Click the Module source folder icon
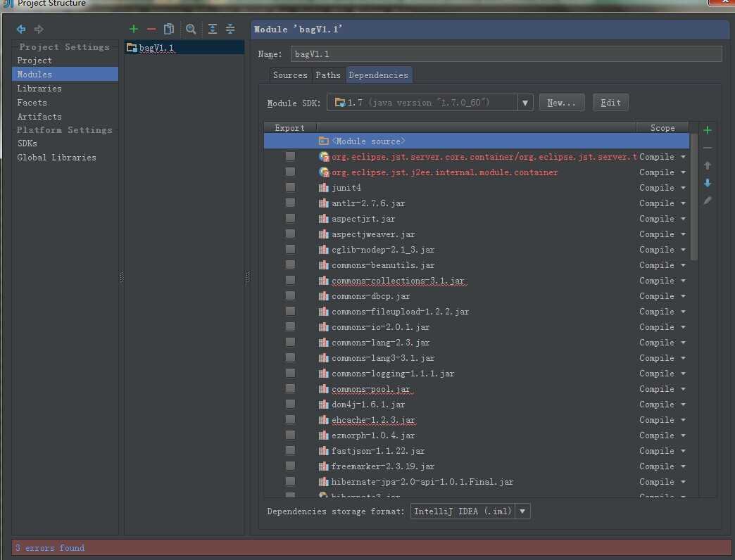This screenshot has width=735, height=560. (x=323, y=141)
